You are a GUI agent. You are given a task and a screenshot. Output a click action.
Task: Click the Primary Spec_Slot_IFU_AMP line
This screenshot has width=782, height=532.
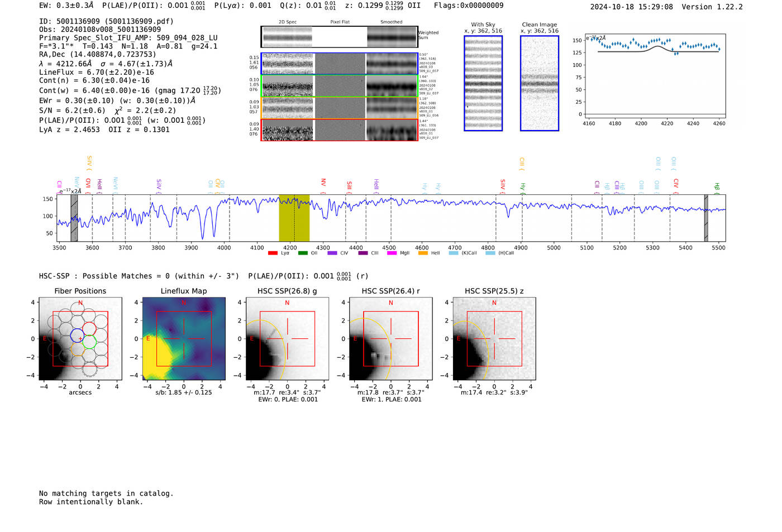[128, 38]
